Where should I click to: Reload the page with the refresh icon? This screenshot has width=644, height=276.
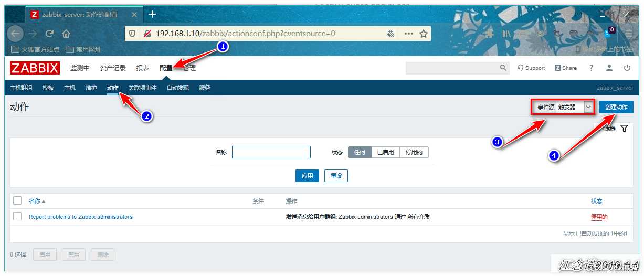(x=49, y=34)
